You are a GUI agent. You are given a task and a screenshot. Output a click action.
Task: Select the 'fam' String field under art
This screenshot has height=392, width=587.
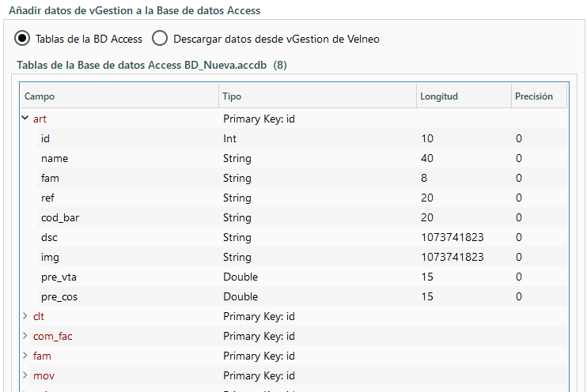(50, 178)
